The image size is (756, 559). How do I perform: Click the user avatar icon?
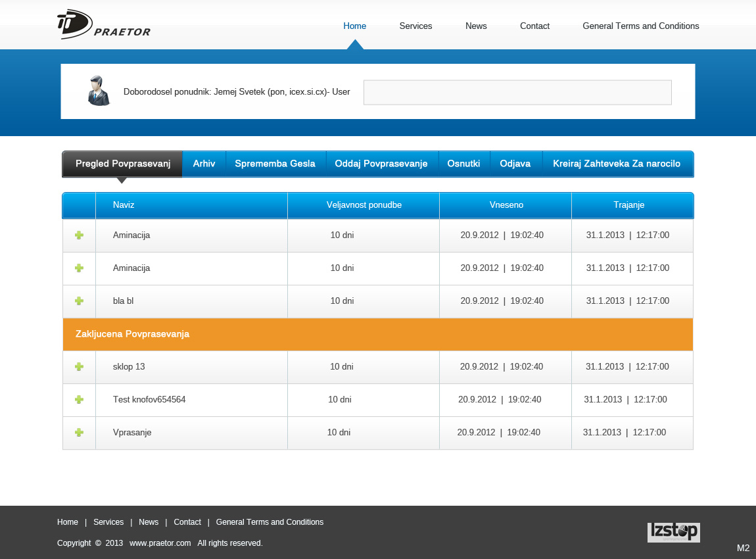pyautogui.click(x=99, y=91)
